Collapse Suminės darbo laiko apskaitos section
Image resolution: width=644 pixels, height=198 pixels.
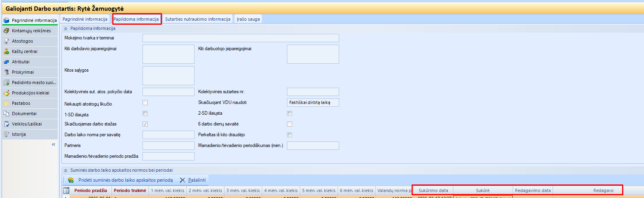66,171
